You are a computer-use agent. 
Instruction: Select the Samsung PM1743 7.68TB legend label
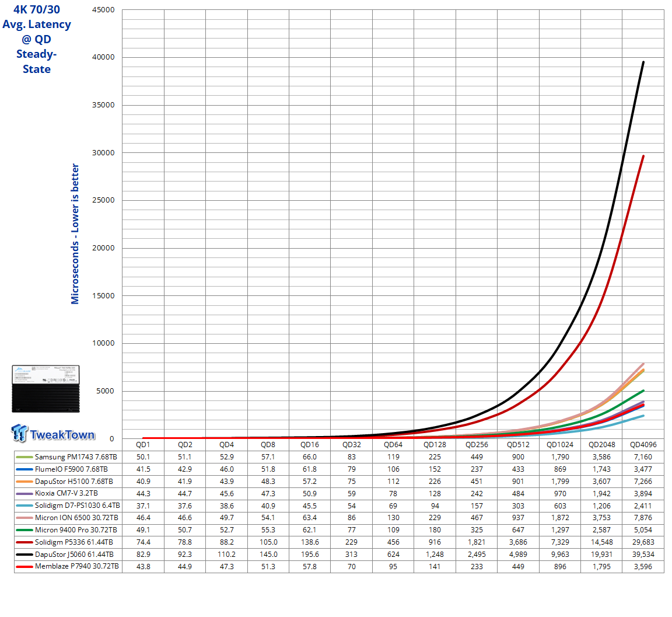76,457
